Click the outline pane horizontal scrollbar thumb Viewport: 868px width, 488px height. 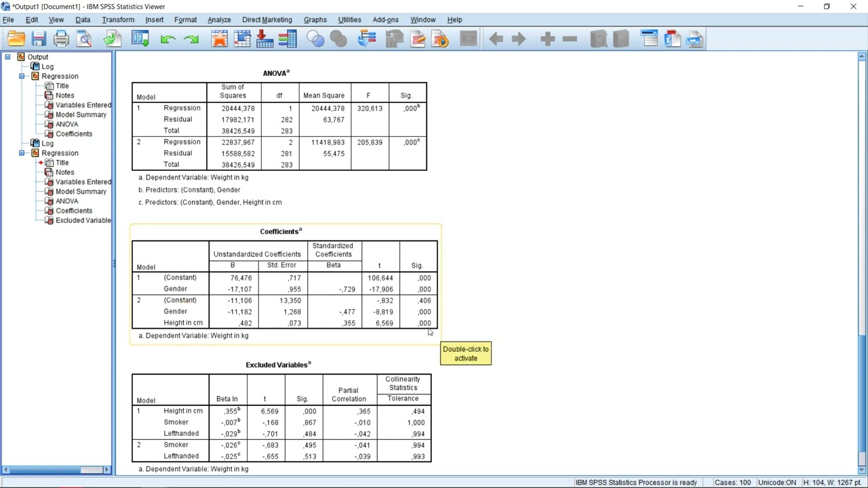point(90,470)
